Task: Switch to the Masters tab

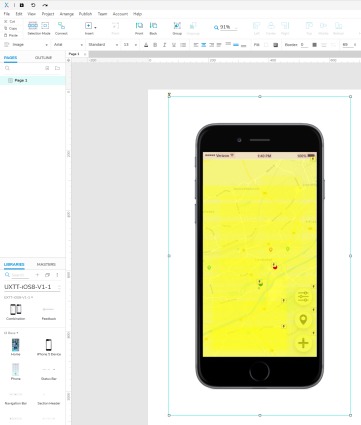Action: coord(46,264)
